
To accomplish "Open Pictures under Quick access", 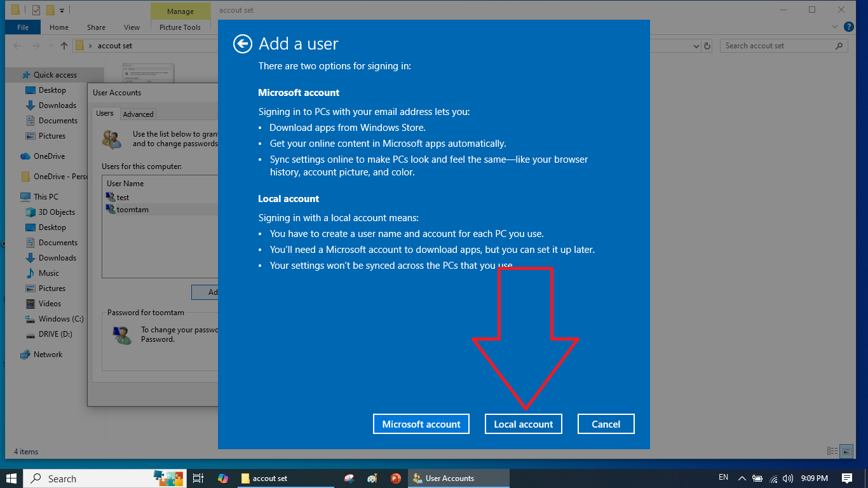I will pos(52,136).
